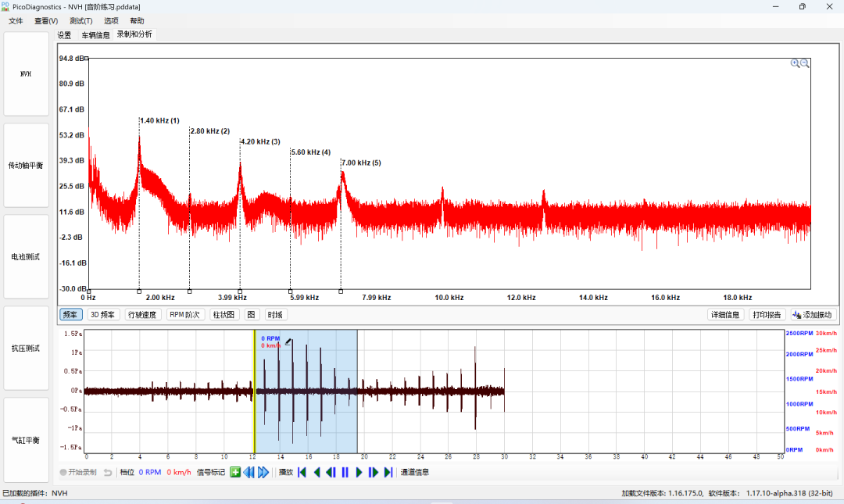844x504 pixels.
Task: Open the 文件 menu
Action: click(16, 21)
